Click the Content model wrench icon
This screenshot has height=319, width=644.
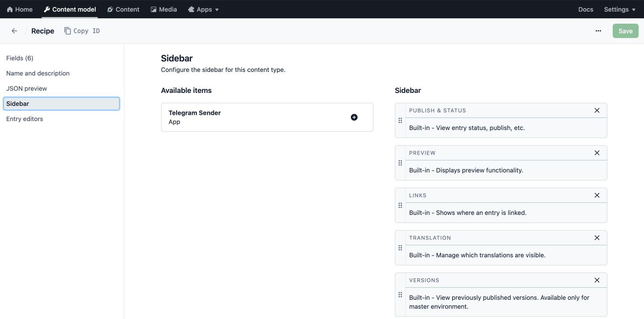pos(47,9)
